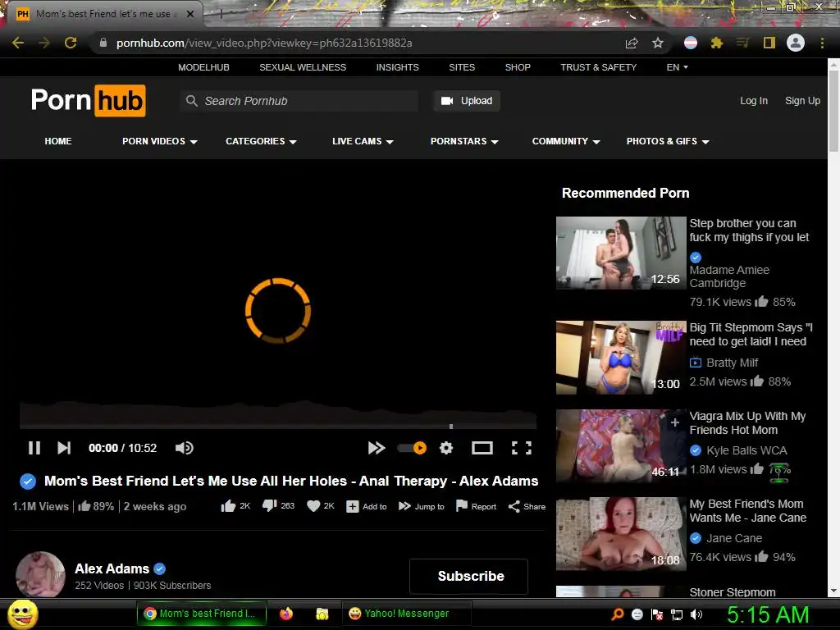Open the SHOP menu item

click(518, 67)
